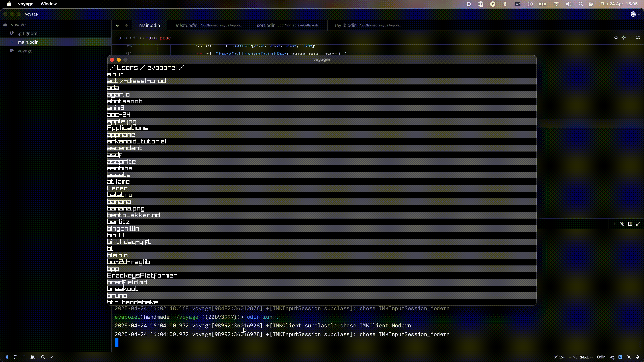Open btc-handshake entry in voyager

[322, 302]
